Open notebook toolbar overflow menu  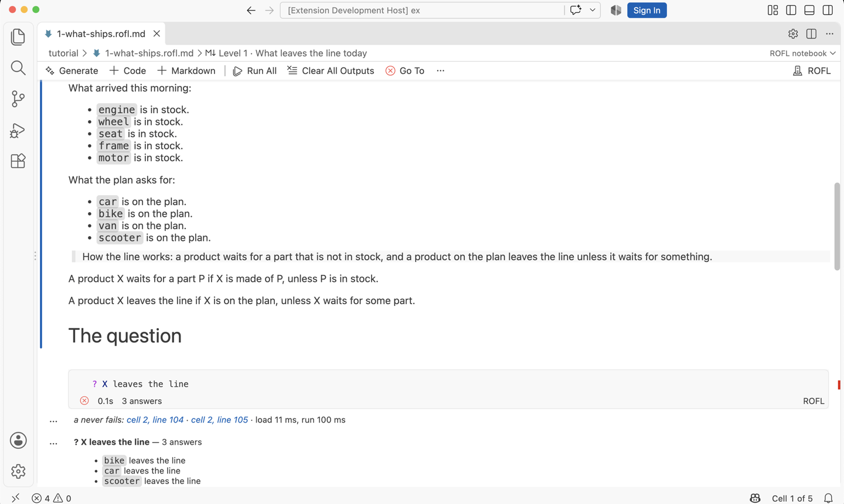click(440, 71)
